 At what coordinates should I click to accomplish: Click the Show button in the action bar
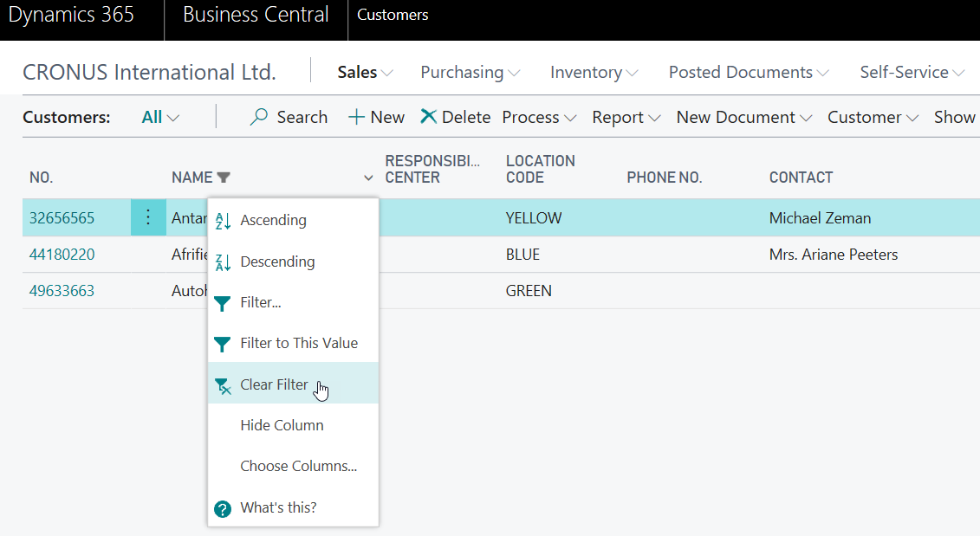click(x=954, y=117)
